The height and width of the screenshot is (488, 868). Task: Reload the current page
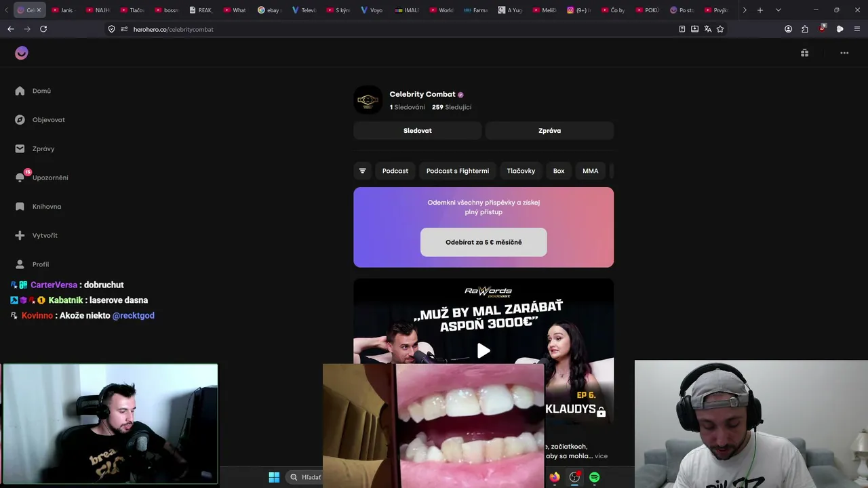click(43, 29)
